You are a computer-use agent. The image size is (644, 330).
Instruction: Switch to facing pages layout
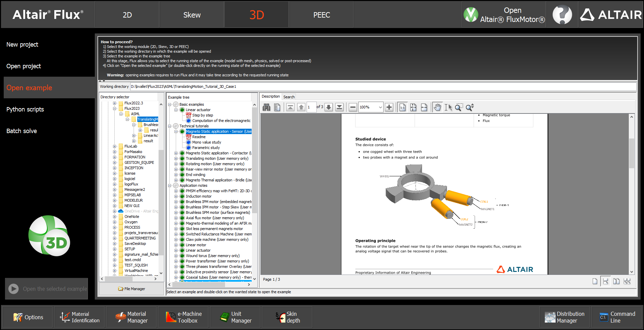coord(616,281)
